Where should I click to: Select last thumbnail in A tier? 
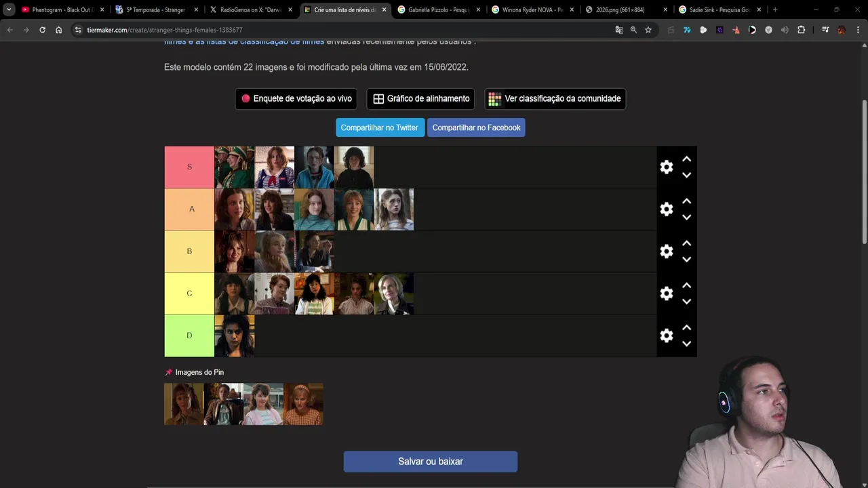click(x=394, y=209)
